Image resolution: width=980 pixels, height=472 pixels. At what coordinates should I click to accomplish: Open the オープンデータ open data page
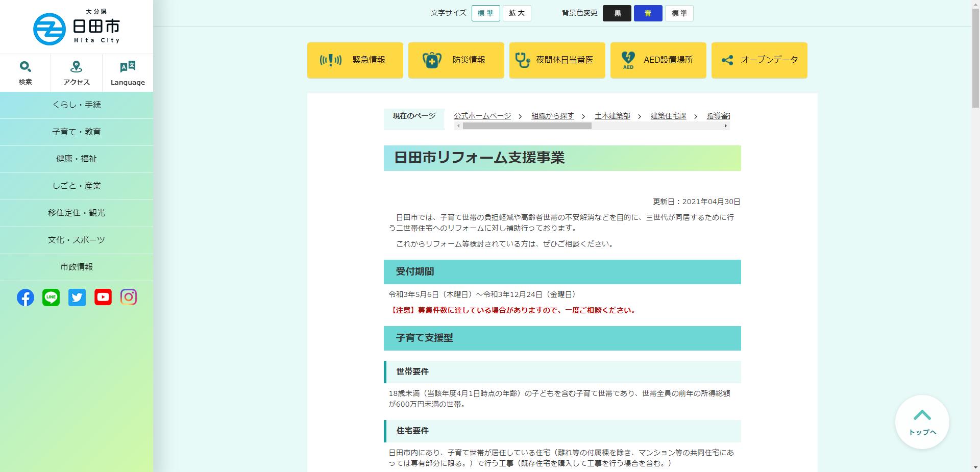(759, 60)
